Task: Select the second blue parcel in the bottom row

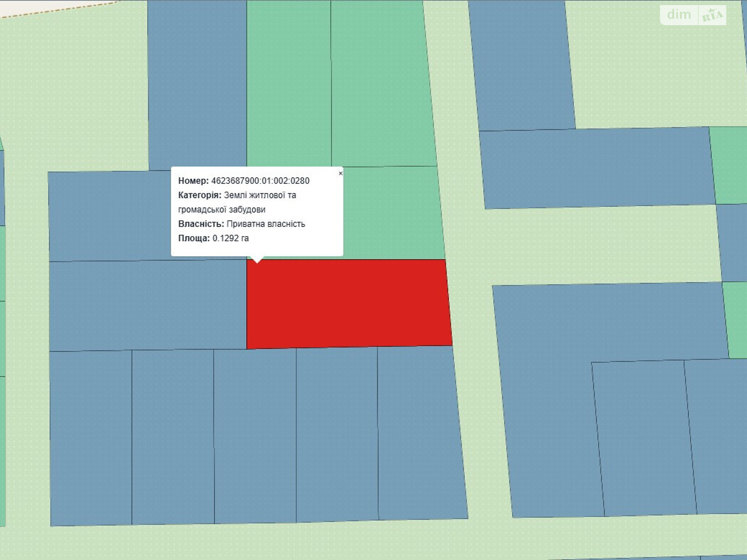Action: point(173,436)
